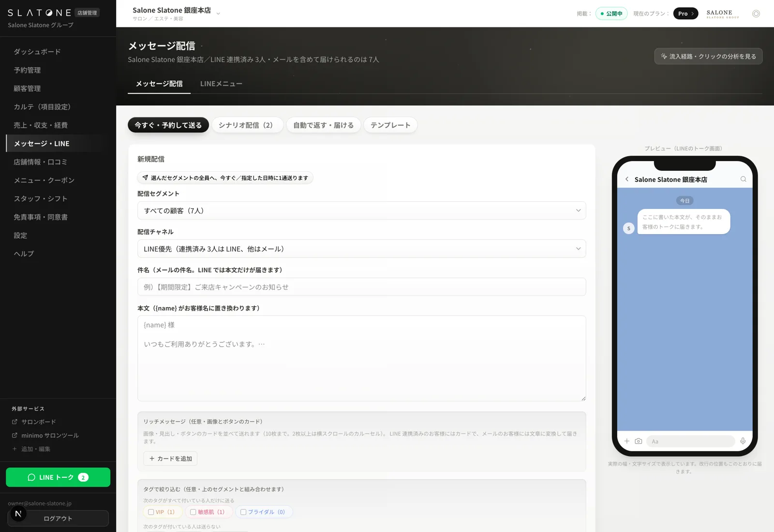The height and width of the screenshot is (532, 774).
Task: Tap the plus icon in preview chat bar
Action: (627, 441)
